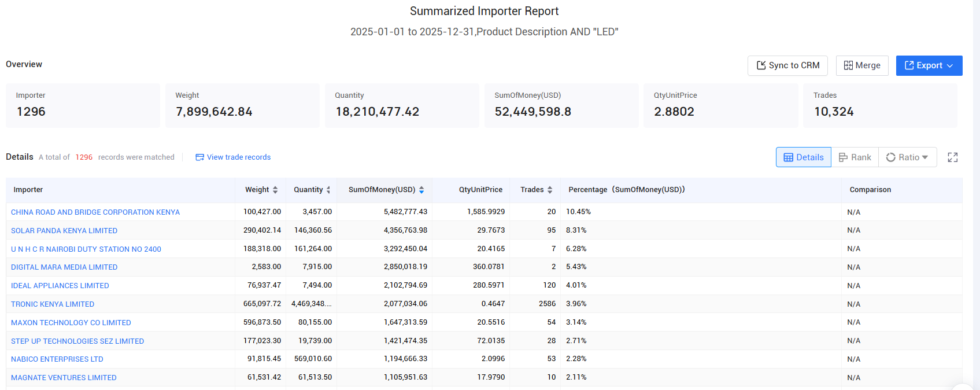The height and width of the screenshot is (390, 980).
Task: Open NABICO ENTERPRISES LTD importer
Action: (57, 359)
